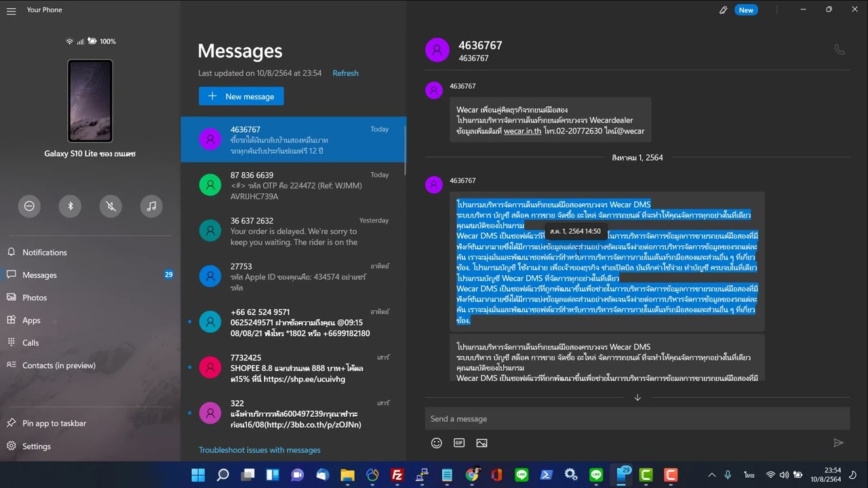Open Contacts (in preview) section
Image resolution: width=868 pixels, height=488 pixels.
click(90, 365)
